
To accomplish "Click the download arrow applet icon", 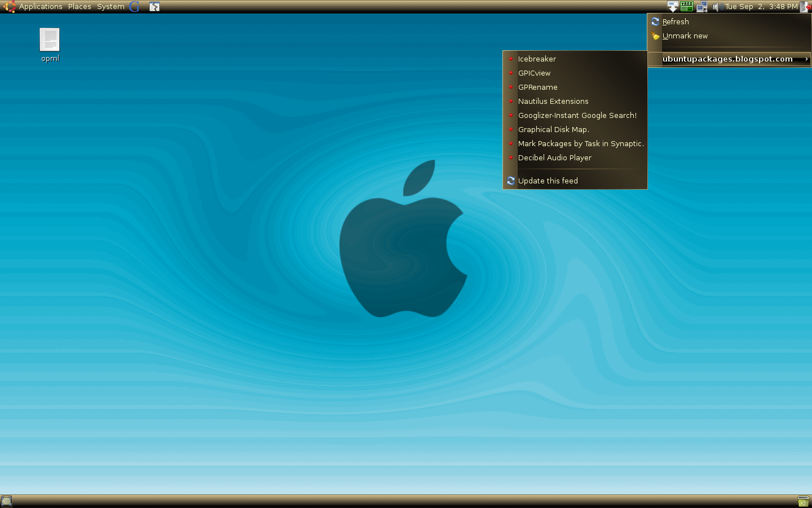I will (x=673, y=7).
